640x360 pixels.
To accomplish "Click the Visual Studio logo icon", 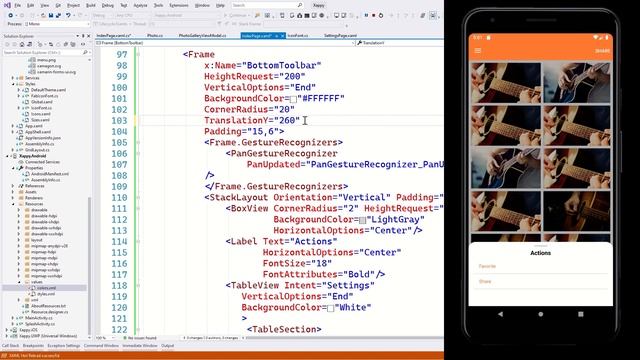I will pyautogui.click(x=7, y=5).
